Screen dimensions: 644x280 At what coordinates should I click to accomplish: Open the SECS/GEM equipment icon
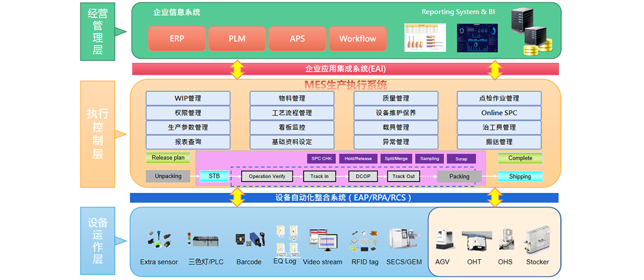404,240
